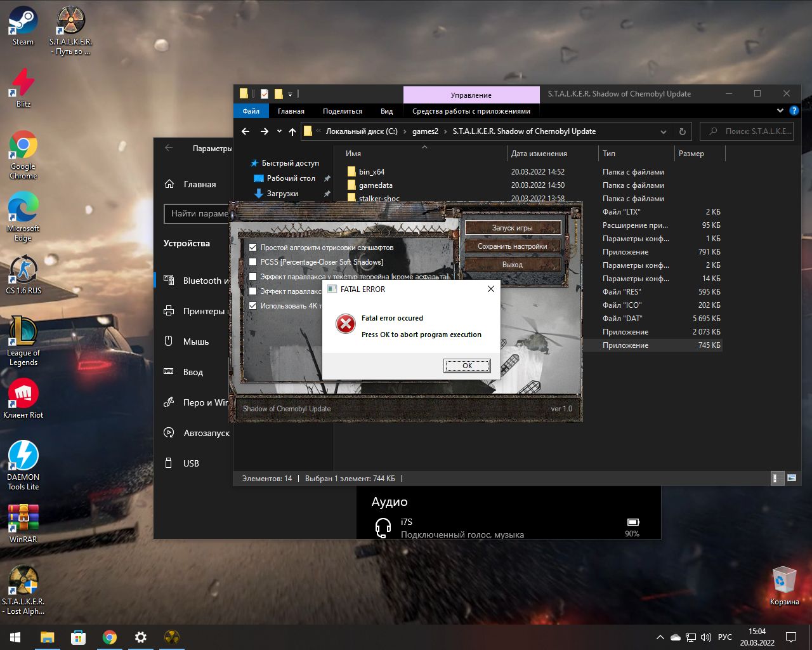Click the Запуск игры button
Viewport: 812px width, 650px height.
513,228
